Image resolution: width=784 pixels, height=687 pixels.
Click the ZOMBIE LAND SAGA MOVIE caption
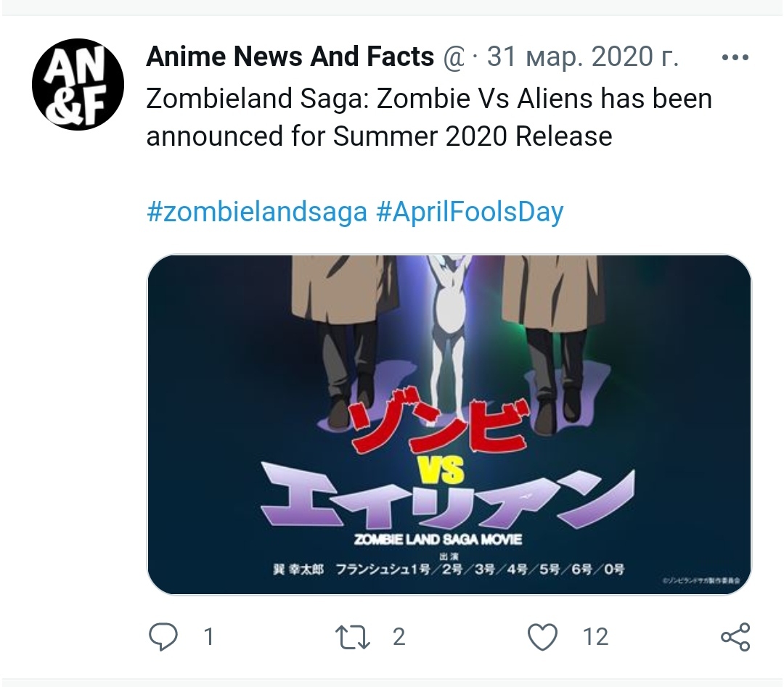438,540
